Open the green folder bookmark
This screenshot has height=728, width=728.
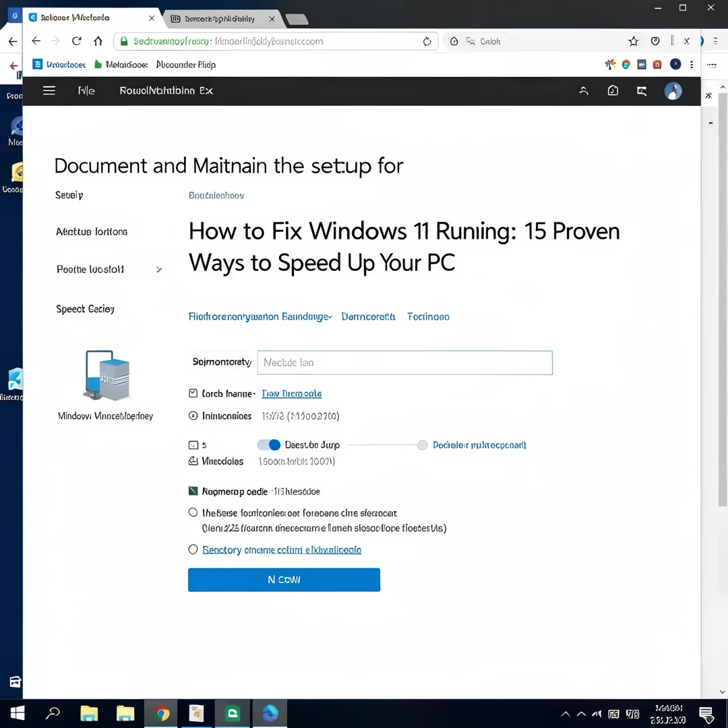[x=121, y=65]
